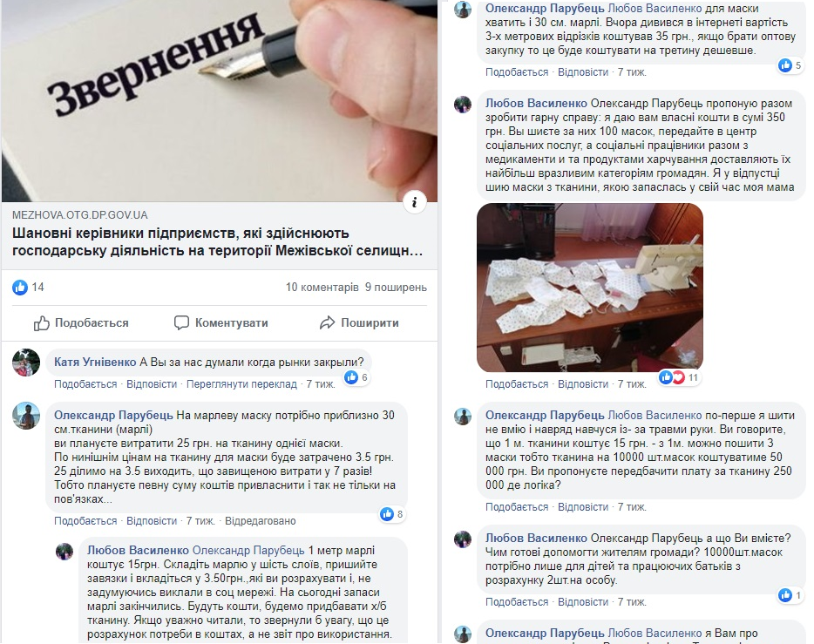Click Відповісти under Катя Угнівенко's comment
The width and height of the screenshot is (814, 644).
click(x=152, y=384)
